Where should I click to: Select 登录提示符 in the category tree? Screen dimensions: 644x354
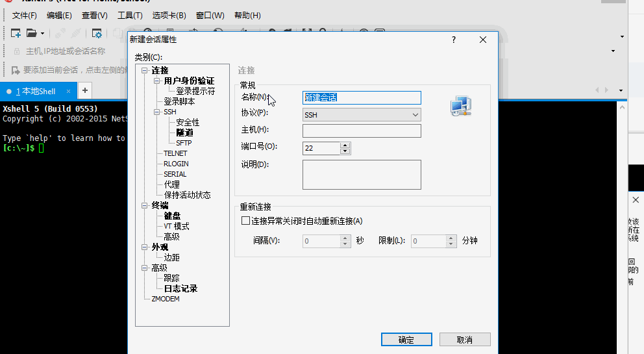(x=195, y=92)
